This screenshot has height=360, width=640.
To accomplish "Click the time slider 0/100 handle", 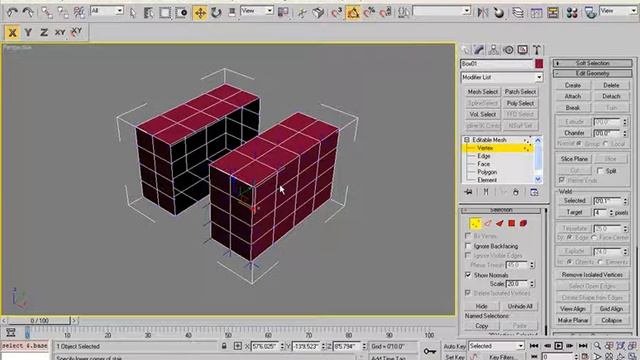I will (x=39, y=320).
